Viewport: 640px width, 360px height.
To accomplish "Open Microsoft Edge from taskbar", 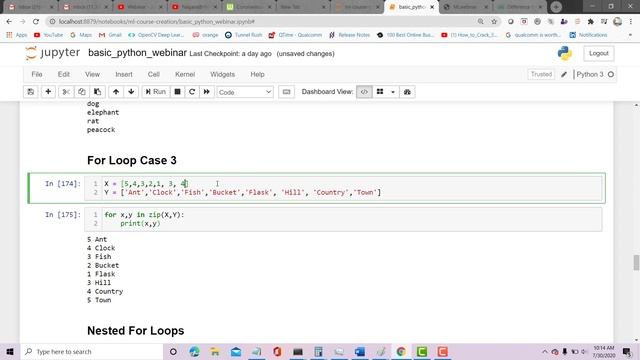I will click(x=194, y=351).
